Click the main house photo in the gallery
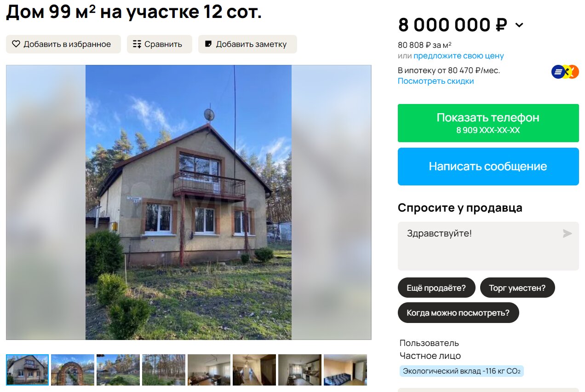This screenshot has height=392, width=585. coord(189,202)
